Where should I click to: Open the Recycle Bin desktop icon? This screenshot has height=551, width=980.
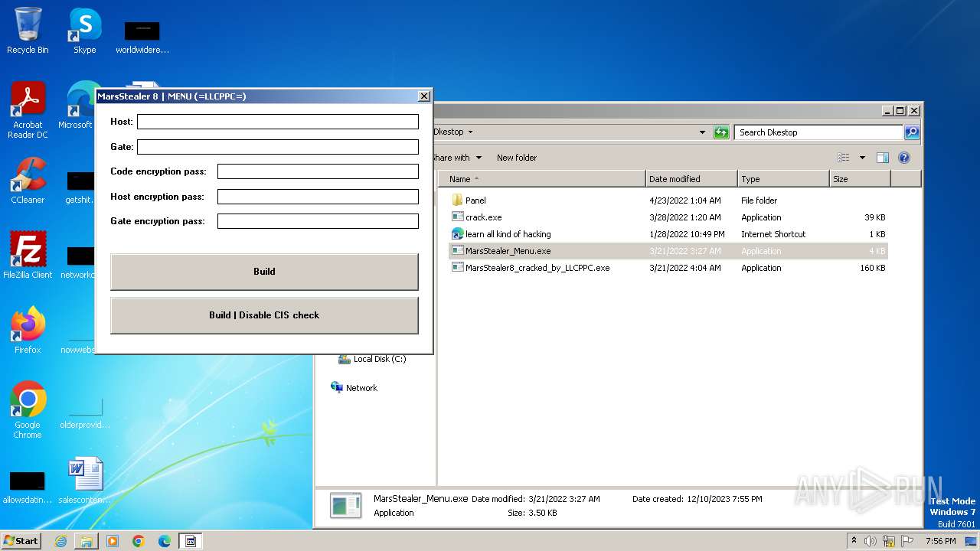point(28,31)
